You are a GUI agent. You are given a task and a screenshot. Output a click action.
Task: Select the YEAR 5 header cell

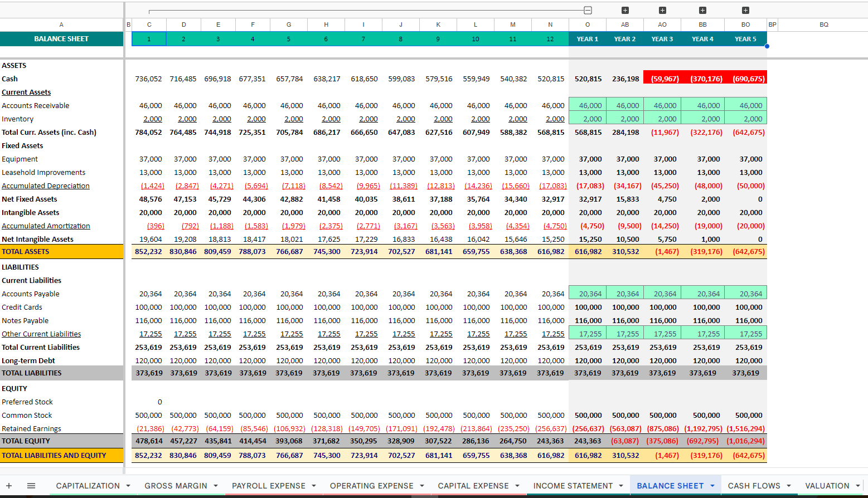(745, 39)
